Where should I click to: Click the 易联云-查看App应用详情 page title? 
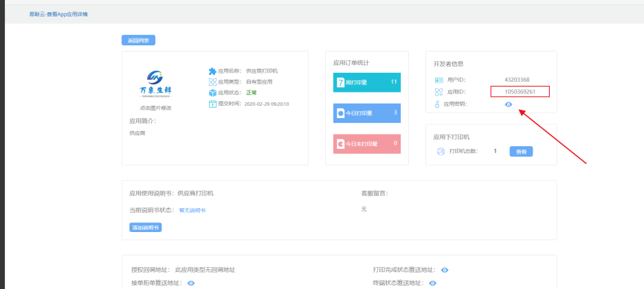click(x=58, y=14)
